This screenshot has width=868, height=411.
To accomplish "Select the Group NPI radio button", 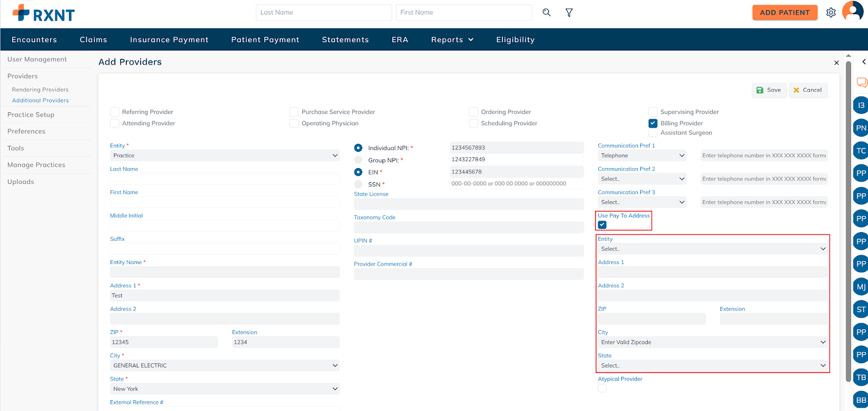I will click(x=358, y=160).
